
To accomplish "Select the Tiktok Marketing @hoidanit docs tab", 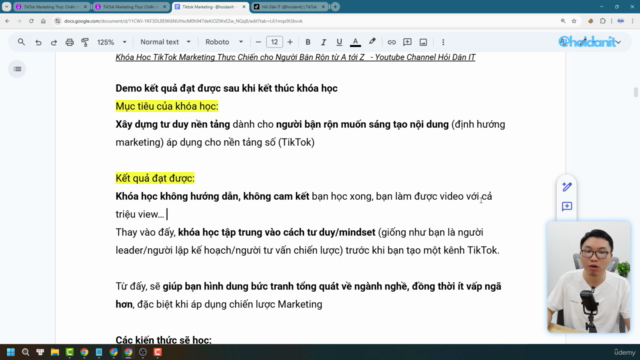I will coord(210,7).
